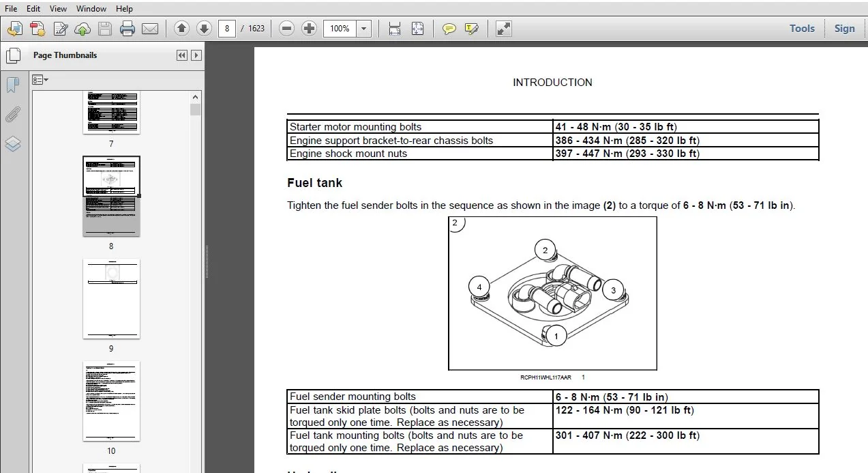Click the total page count 1623
This screenshot has height=473, width=868.
tap(256, 29)
